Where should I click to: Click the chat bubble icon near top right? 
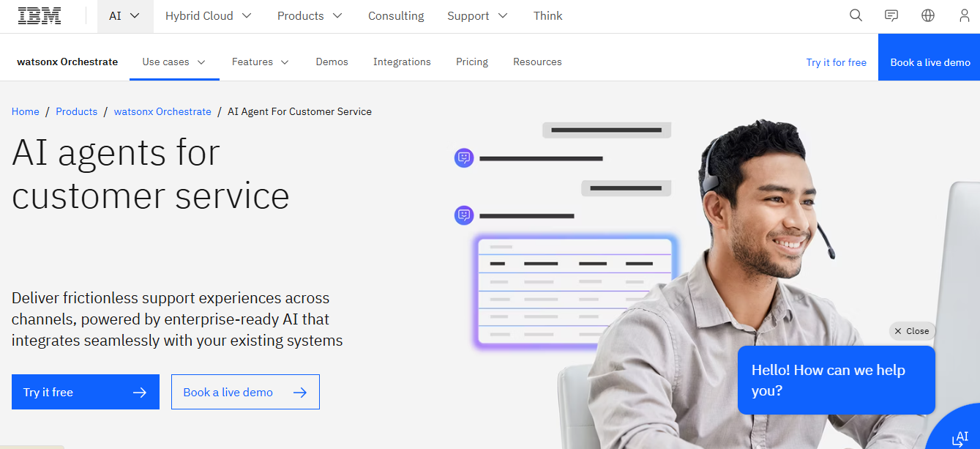click(891, 15)
